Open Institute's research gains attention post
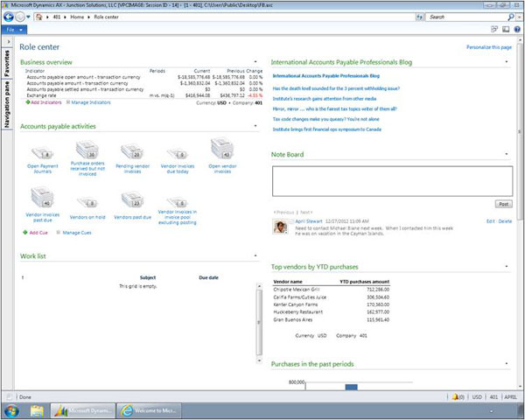 click(325, 99)
